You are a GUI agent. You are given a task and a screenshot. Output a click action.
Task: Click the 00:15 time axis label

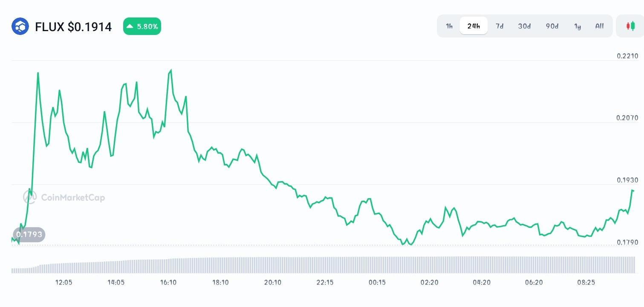[377, 282]
